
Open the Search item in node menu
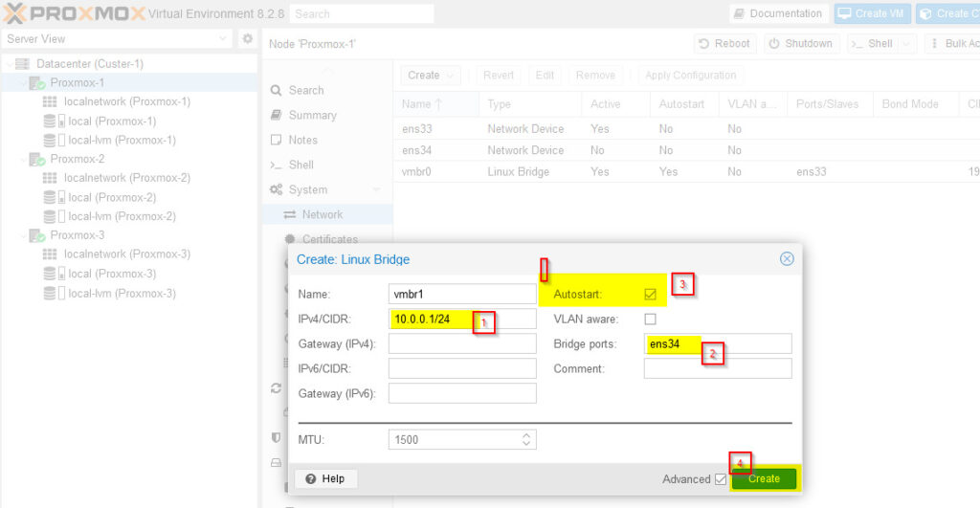coord(327,91)
